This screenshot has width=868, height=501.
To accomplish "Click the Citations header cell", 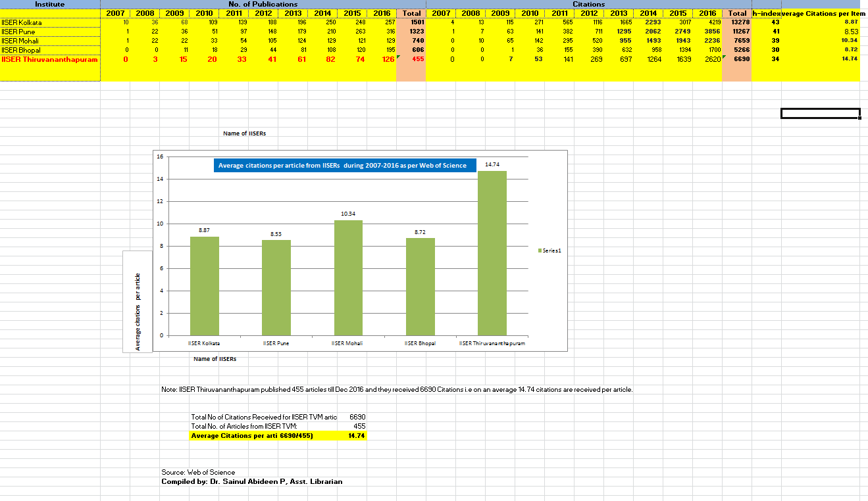I will [588, 4].
